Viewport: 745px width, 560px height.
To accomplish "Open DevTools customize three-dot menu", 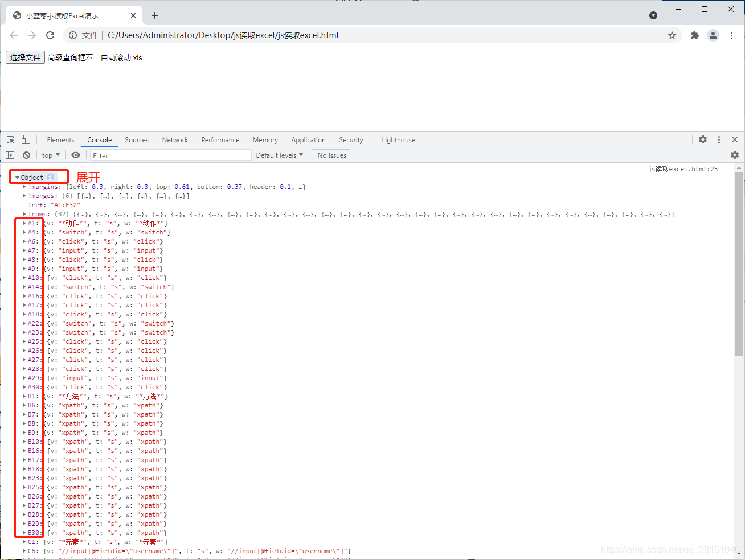I will 719,139.
